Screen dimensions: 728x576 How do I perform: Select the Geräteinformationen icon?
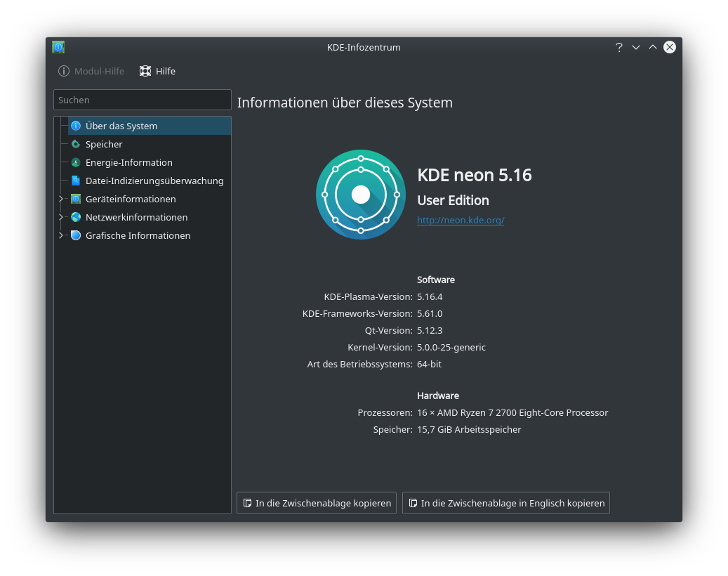(76, 199)
